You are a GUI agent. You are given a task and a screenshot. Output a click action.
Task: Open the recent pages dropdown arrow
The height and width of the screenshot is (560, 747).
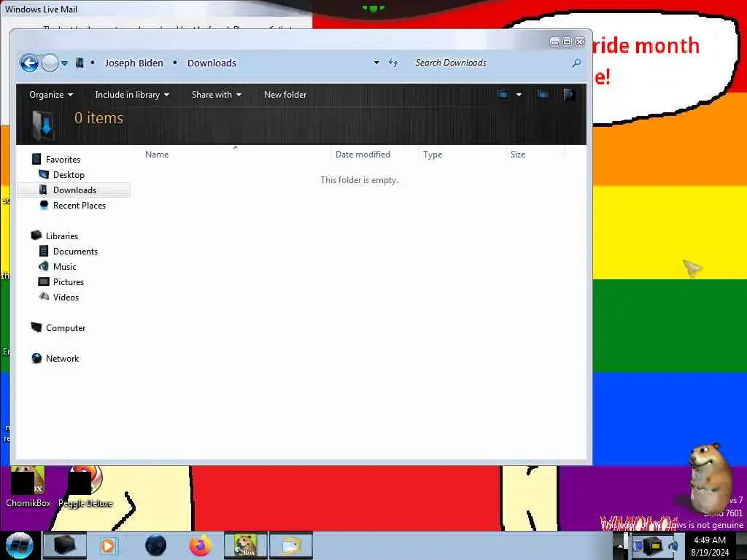(x=64, y=63)
